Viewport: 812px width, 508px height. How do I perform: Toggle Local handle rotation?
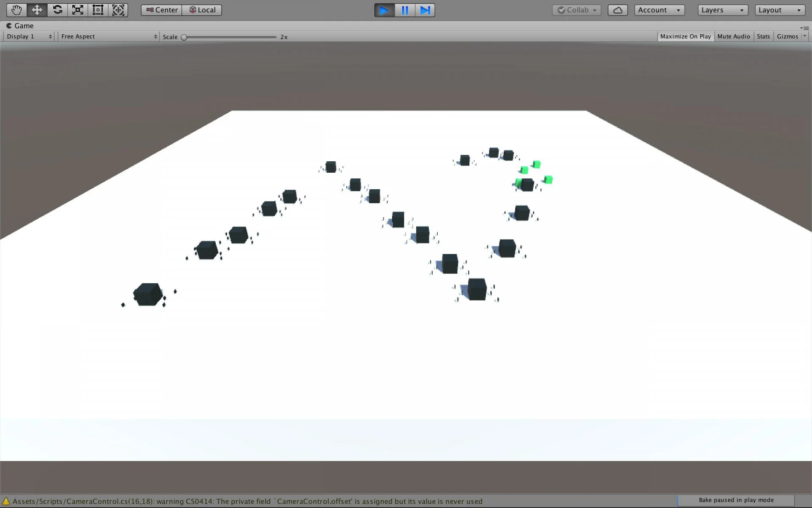tap(202, 10)
